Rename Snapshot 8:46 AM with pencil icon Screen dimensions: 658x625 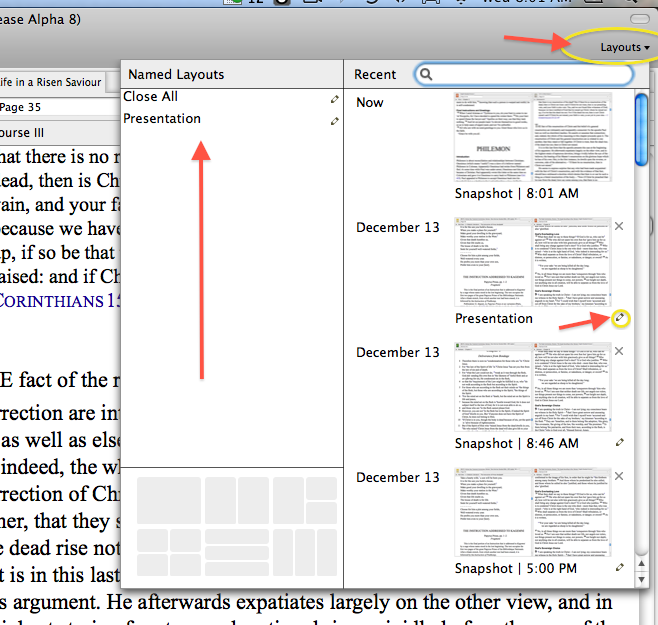pyautogui.click(x=619, y=442)
